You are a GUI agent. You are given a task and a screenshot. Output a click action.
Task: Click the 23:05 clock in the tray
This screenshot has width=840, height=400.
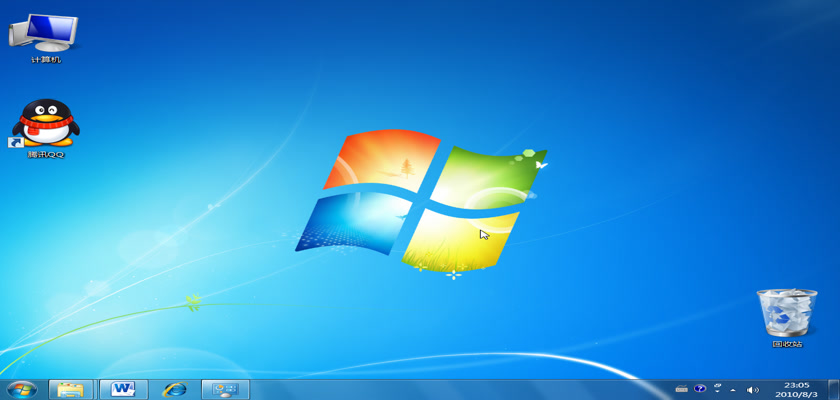[x=796, y=384]
